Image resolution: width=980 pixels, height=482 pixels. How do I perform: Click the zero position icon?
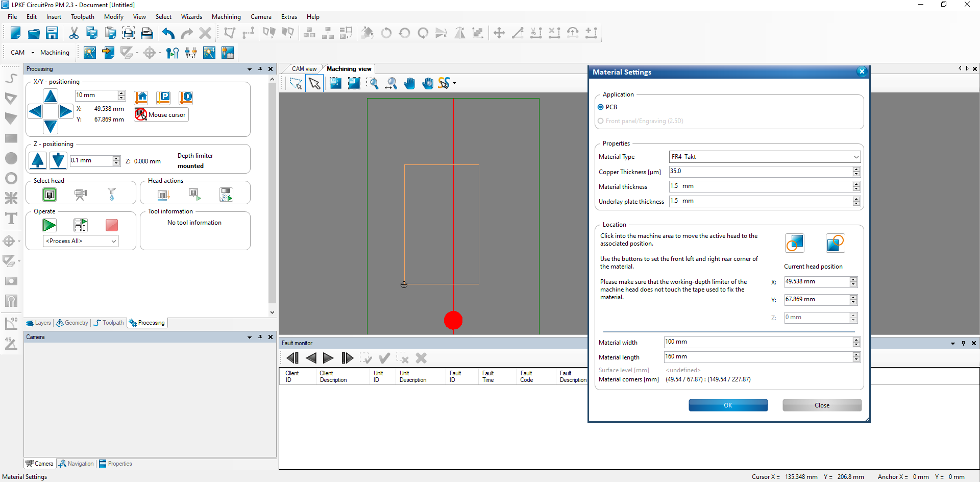pos(186,97)
